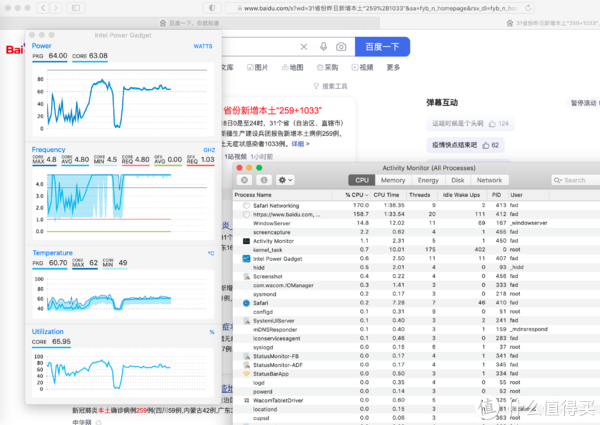The image size is (600, 425).
Task: Open Baidu 采购 tab
Action: click(328, 67)
